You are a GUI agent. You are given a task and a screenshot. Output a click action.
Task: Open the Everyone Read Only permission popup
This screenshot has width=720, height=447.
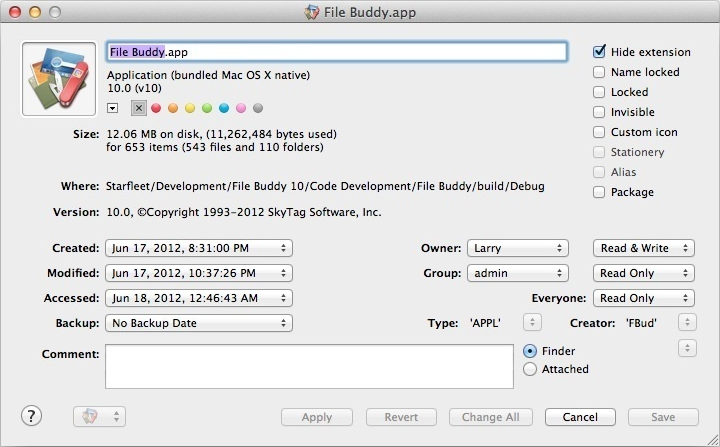pos(644,298)
